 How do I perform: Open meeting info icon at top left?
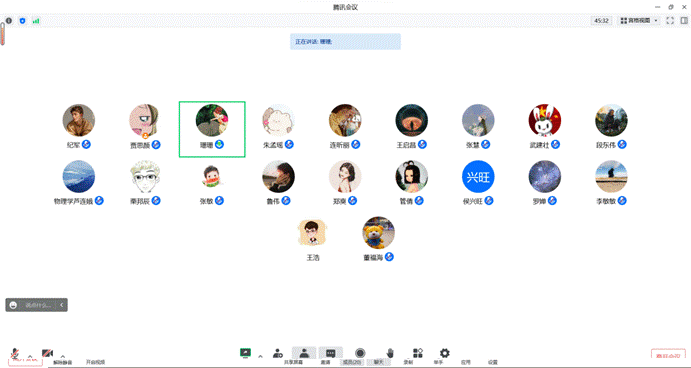pyautogui.click(x=9, y=21)
